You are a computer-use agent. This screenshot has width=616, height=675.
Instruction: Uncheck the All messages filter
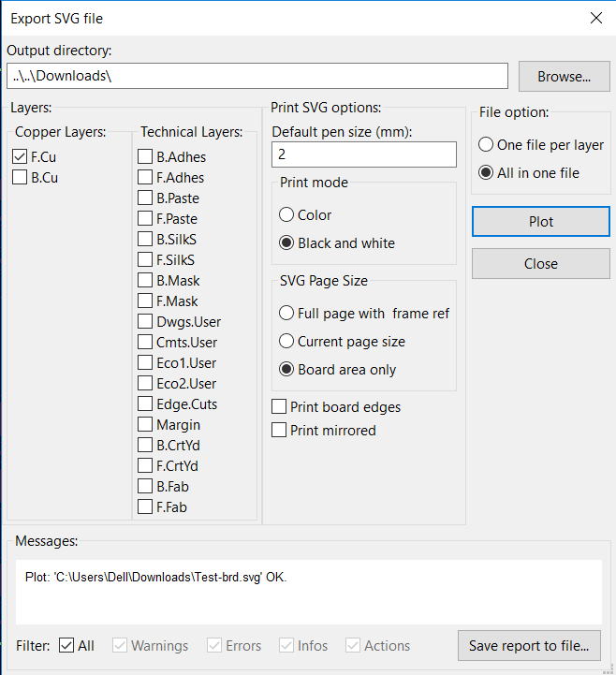[67, 646]
